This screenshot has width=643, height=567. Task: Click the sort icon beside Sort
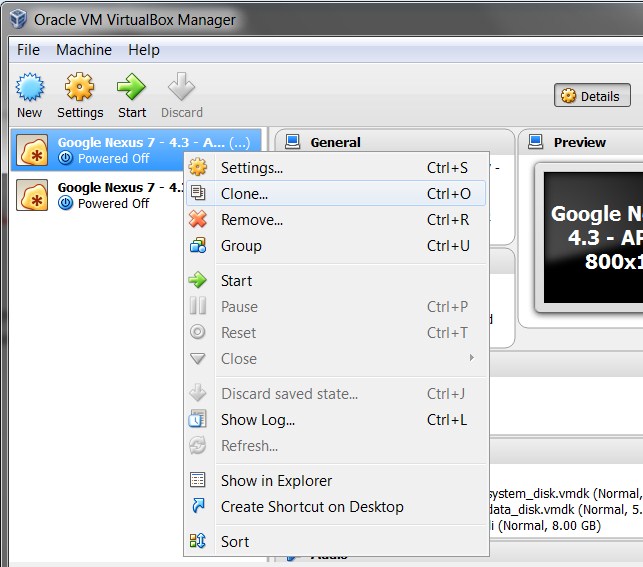[198, 541]
